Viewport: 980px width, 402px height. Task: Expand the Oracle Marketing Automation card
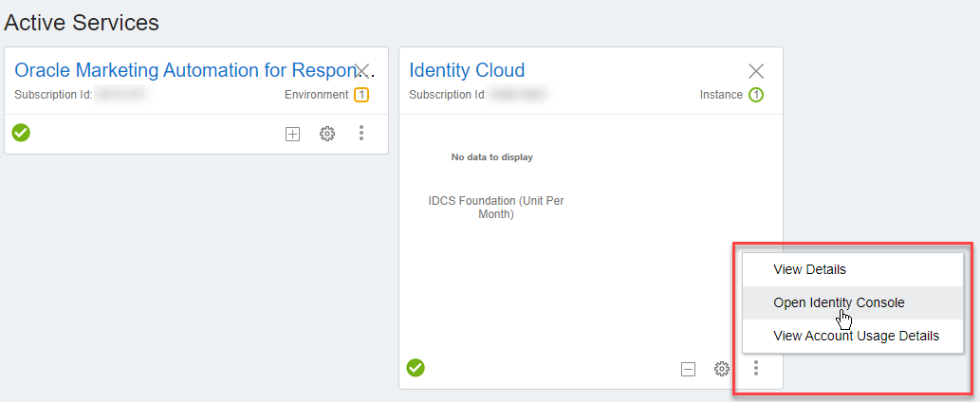pos(293,135)
